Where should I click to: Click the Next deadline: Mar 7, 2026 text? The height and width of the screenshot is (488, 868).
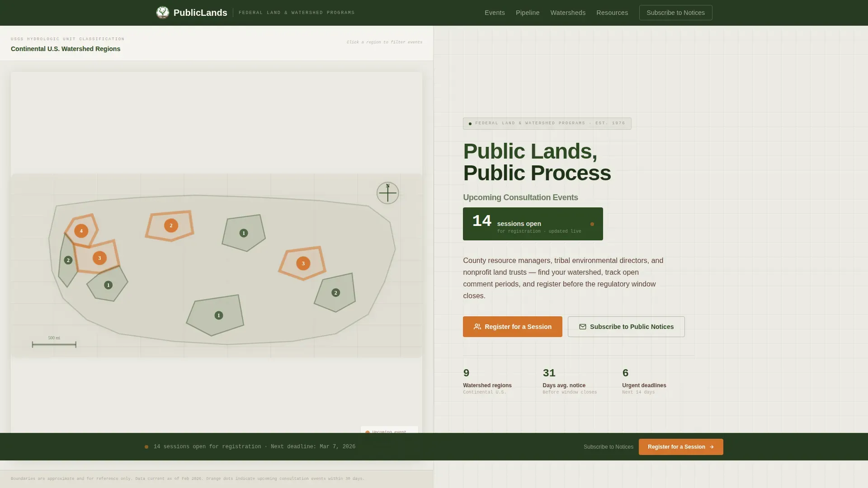[x=313, y=447]
